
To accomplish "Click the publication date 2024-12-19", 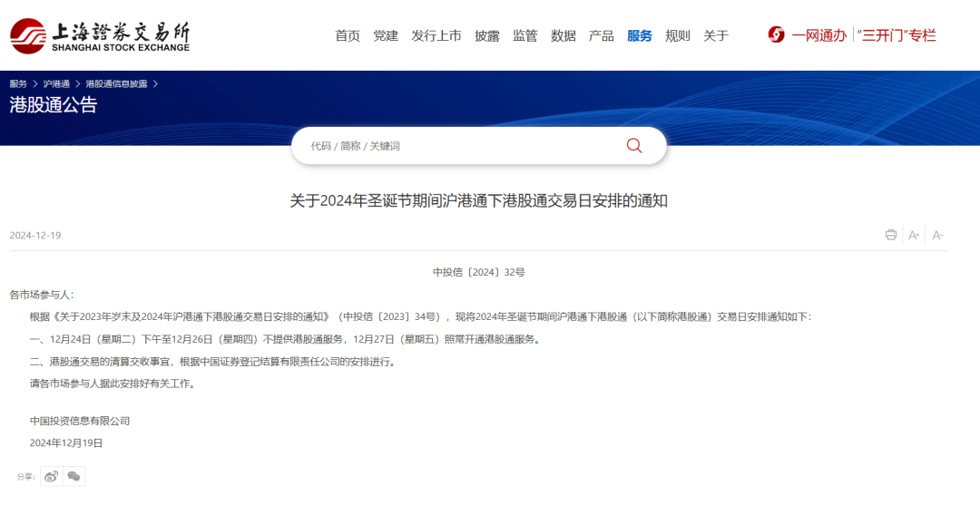I will [x=35, y=236].
